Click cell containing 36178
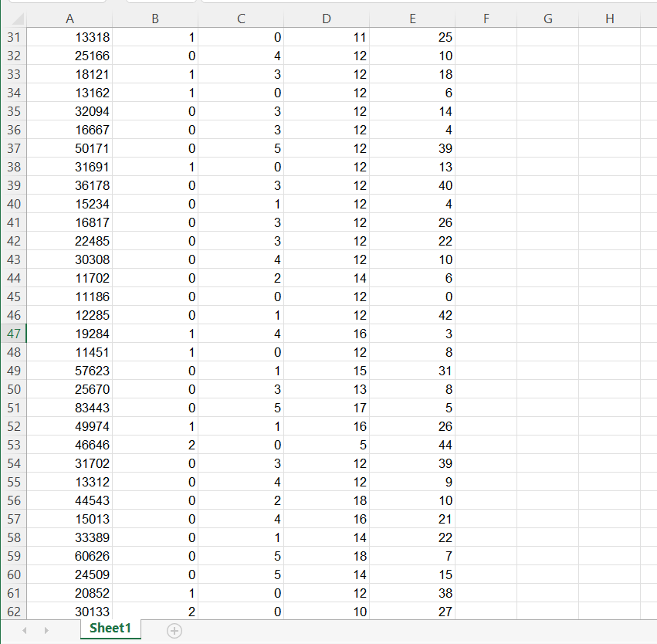657x644 pixels. [x=69, y=185]
